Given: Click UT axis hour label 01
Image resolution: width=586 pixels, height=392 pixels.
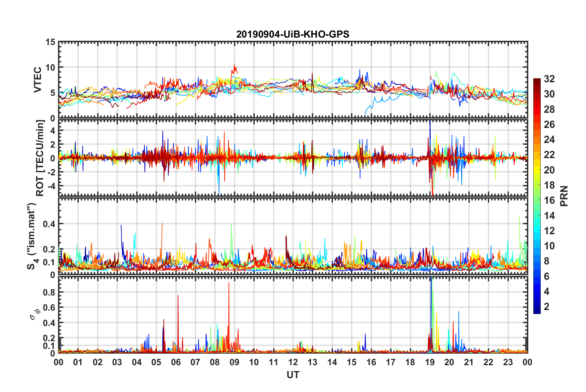Looking at the screenshot, I should tap(78, 362).
